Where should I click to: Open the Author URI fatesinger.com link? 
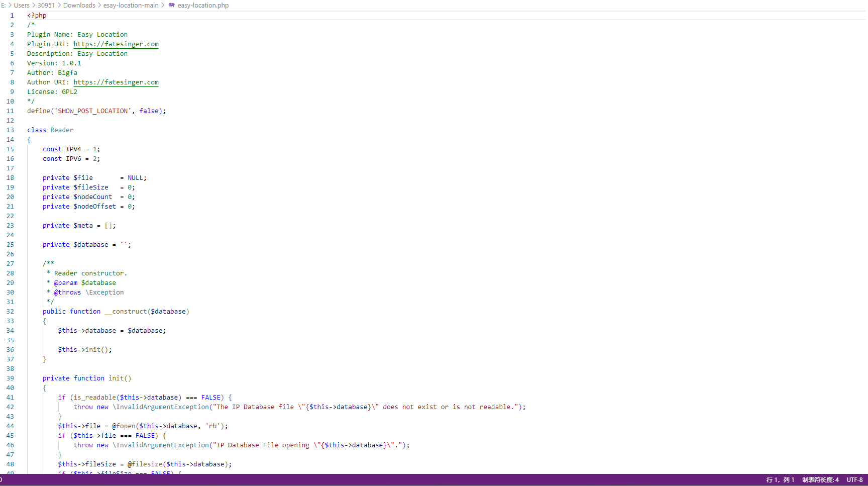(116, 82)
